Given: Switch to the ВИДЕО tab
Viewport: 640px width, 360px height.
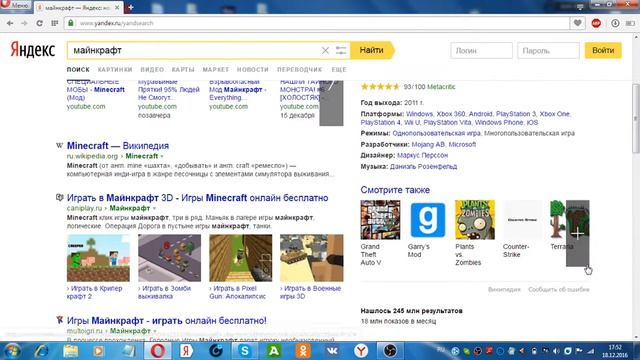Looking at the screenshot, I should click(152, 69).
